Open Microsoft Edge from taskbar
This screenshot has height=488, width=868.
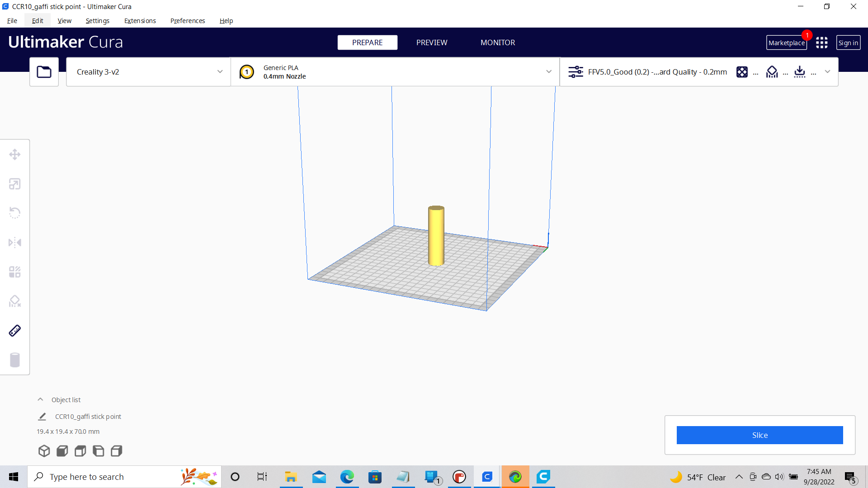pyautogui.click(x=347, y=477)
